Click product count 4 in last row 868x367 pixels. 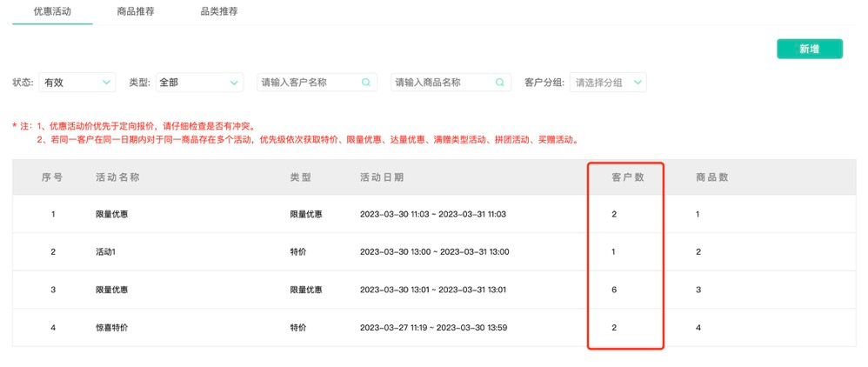click(x=698, y=328)
